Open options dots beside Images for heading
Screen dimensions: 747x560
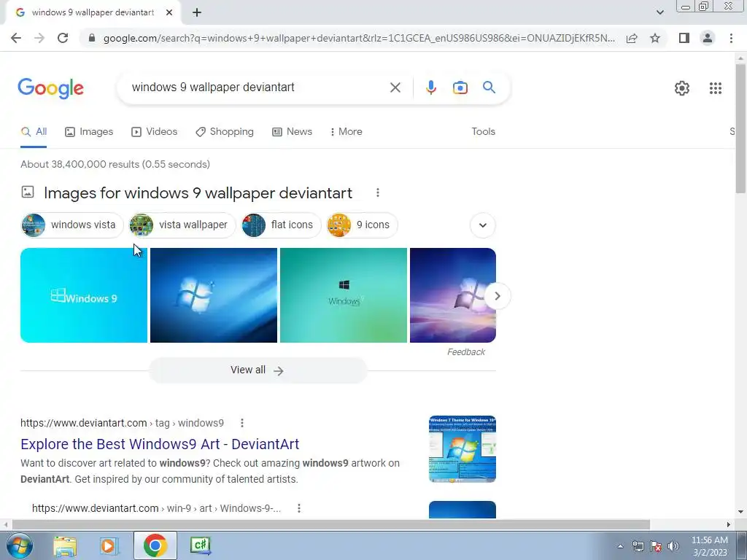(x=378, y=192)
